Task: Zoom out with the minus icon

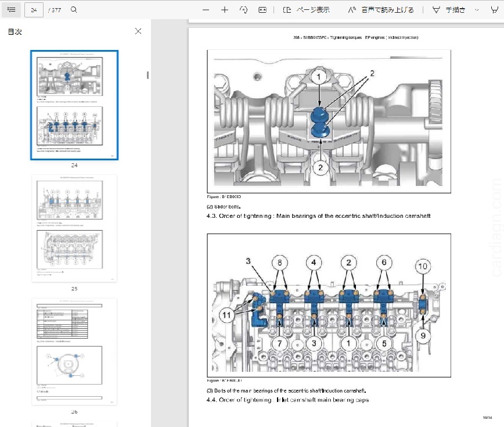Action: [x=206, y=10]
